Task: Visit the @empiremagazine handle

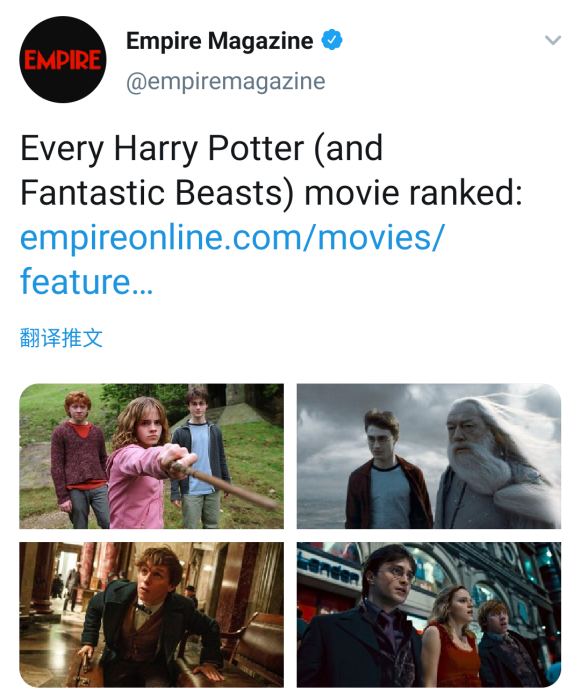Action: pos(225,81)
